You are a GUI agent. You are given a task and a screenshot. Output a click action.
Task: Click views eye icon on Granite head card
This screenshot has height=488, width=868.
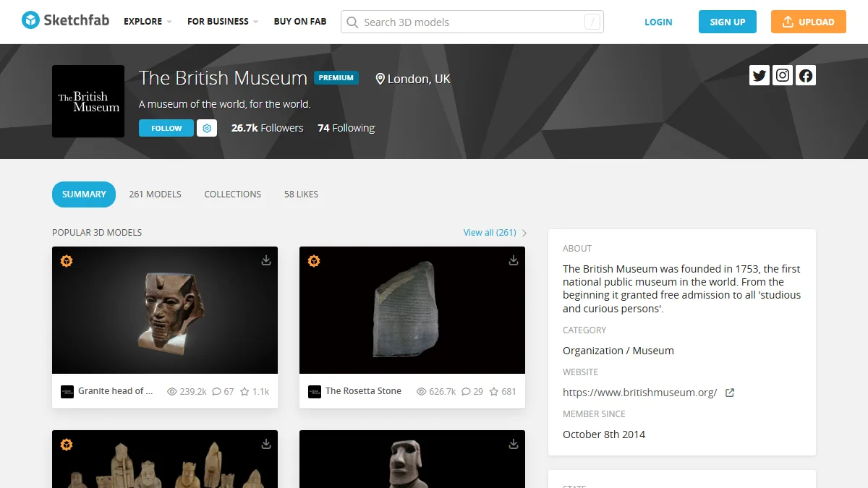pyautogui.click(x=172, y=391)
